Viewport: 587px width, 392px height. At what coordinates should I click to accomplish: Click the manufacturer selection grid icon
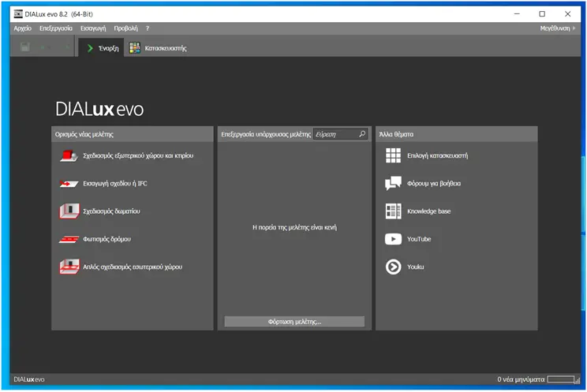[393, 155]
